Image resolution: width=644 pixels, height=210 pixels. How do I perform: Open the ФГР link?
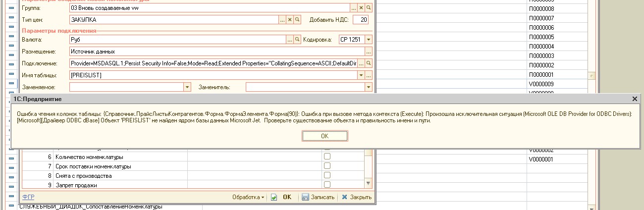pos(28,197)
